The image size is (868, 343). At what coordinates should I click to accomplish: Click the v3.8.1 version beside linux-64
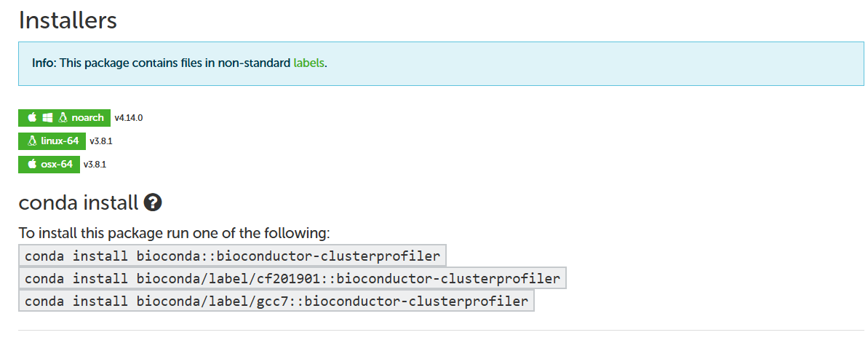(x=101, y=141)
